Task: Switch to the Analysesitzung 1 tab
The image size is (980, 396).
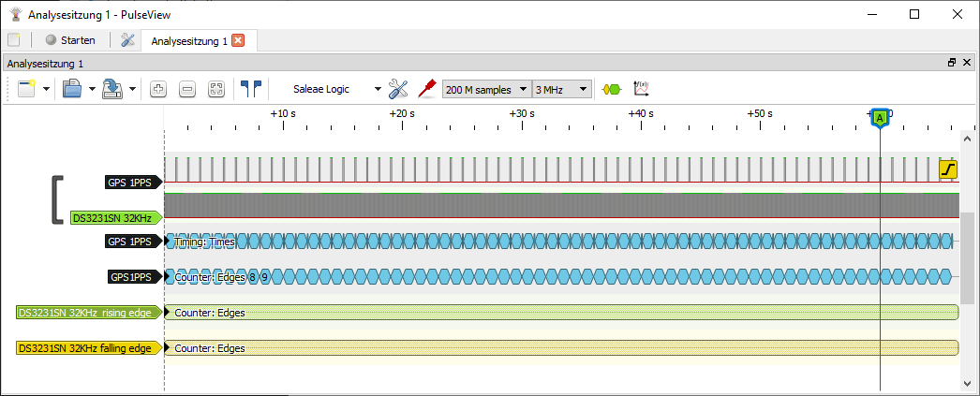Action: click(x=188, y=41)
